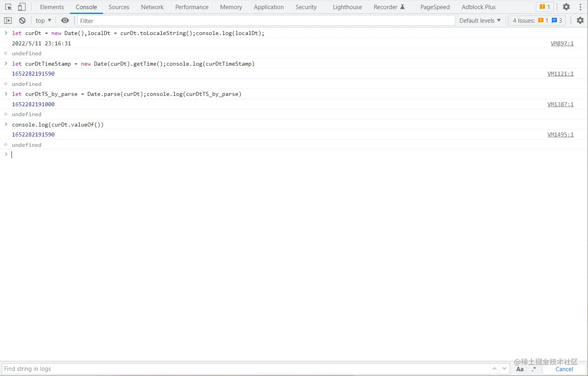Cancel the log search
The width and height of the screenshot is (588, 376).
point(564,369)
